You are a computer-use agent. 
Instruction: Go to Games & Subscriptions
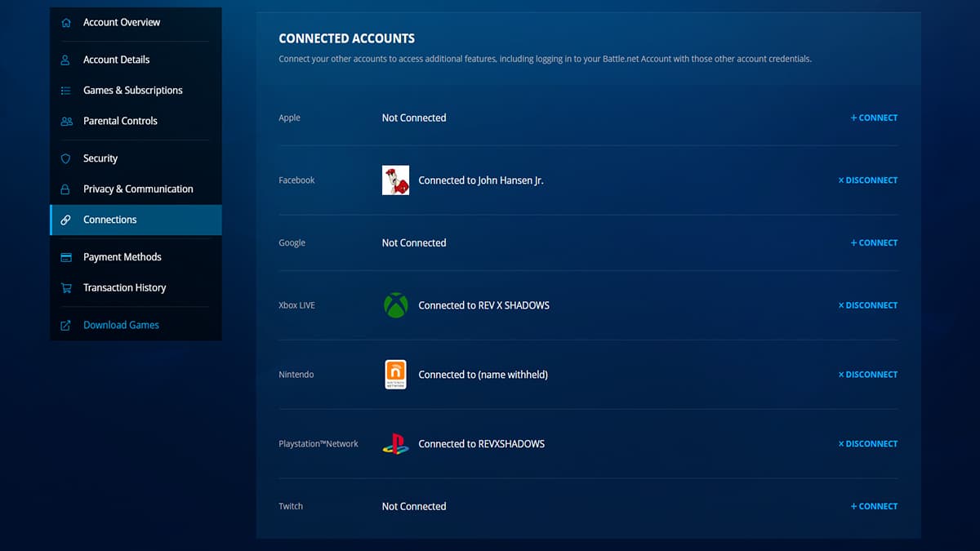click(x=132, y=91)
